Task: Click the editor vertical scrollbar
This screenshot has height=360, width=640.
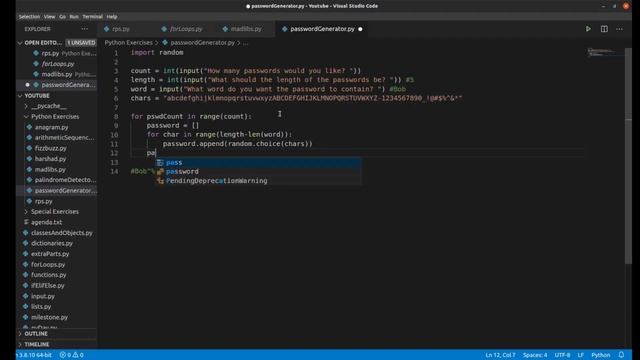Action: coord(628,155)
